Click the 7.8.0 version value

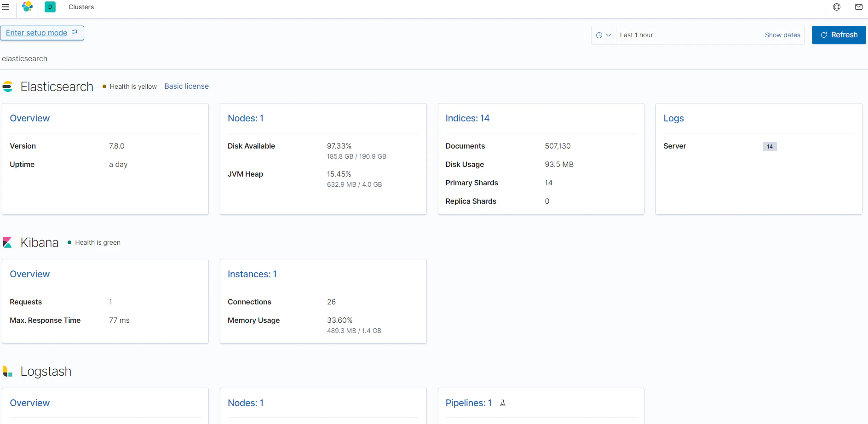coord(116,146)
